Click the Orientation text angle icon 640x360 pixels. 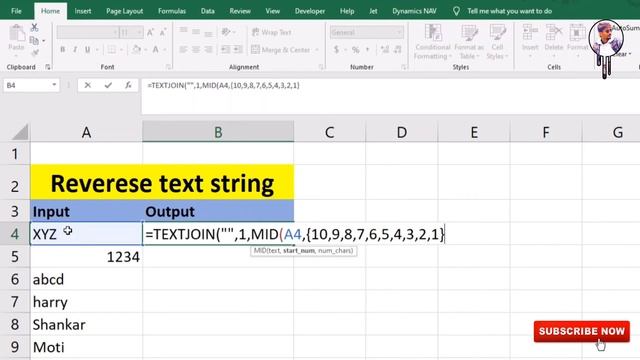[226, 32]
